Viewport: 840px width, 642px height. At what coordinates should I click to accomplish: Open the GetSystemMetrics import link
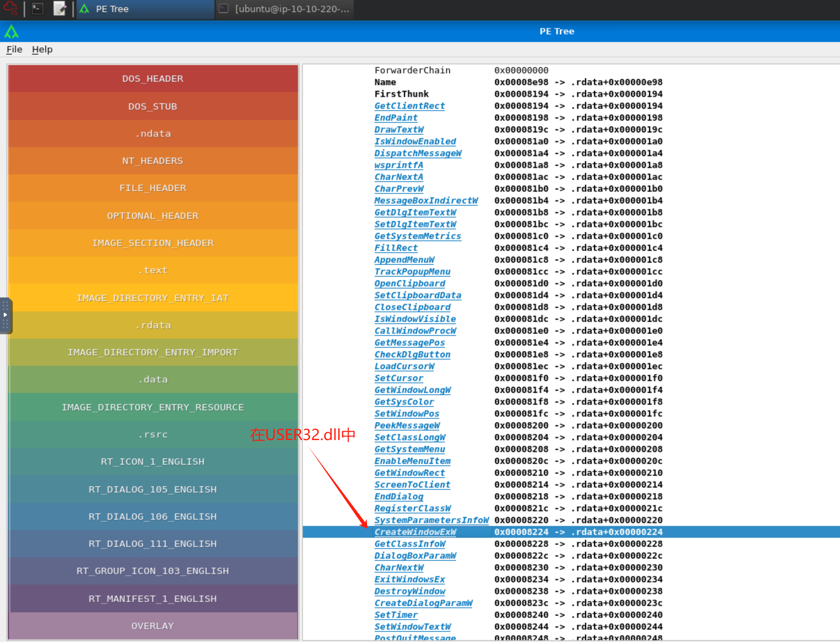(418, 236)
